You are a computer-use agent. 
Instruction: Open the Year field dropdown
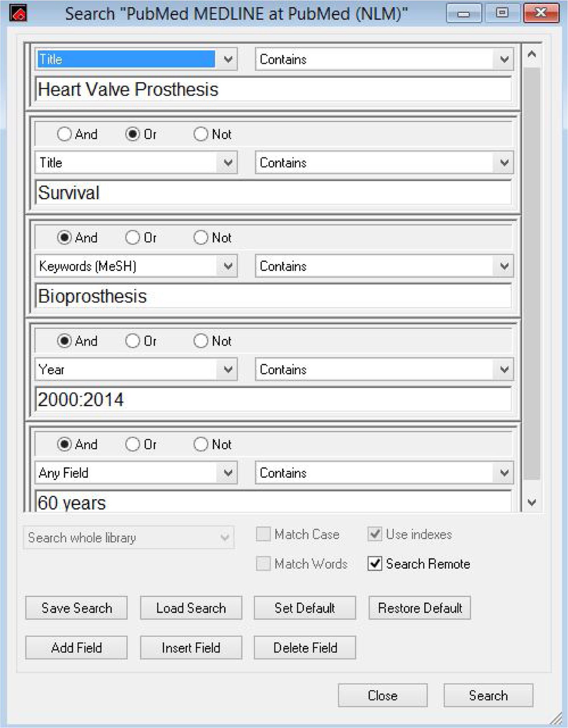[x=228, y=370]
